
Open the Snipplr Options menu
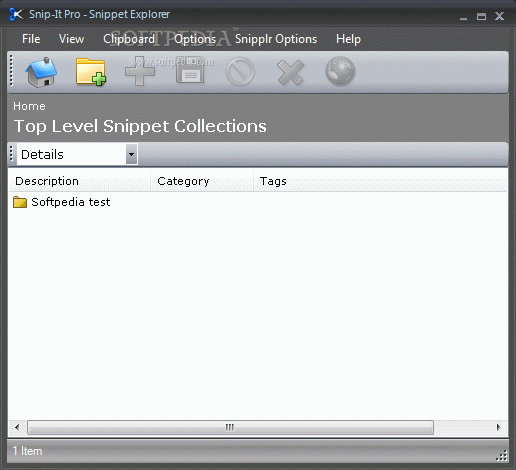tap(276, 39)
